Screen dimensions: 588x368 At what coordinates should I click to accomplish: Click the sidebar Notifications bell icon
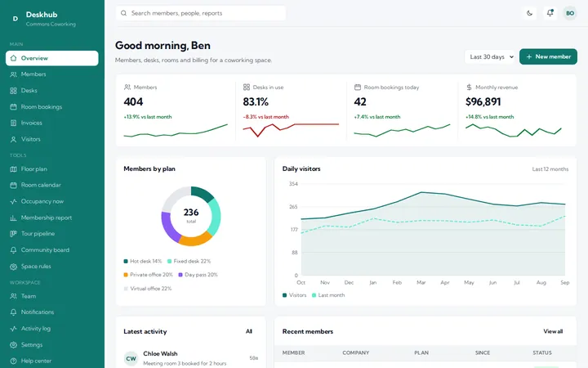point(14,312)
